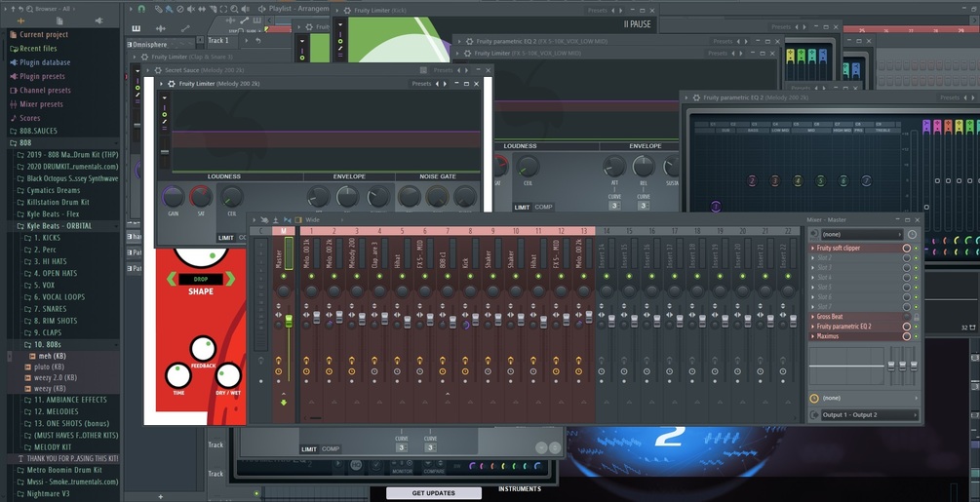Select the zoom tool in Playlist toolbar

pos(234,9)
